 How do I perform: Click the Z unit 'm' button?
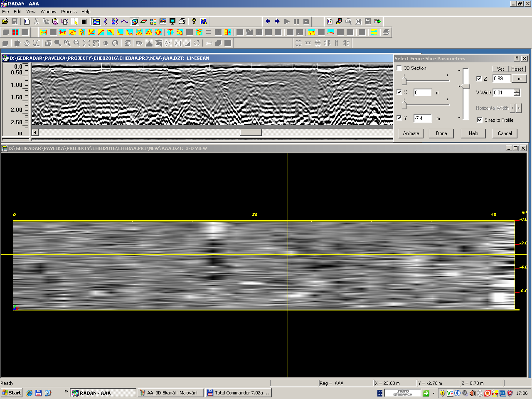(x=520, y=79)
